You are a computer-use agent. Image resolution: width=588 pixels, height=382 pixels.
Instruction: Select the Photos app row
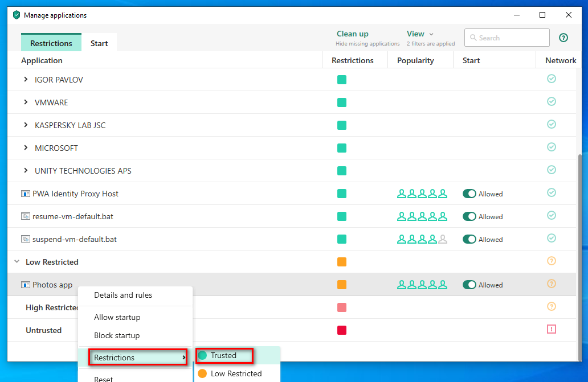[x=292, y=285]
